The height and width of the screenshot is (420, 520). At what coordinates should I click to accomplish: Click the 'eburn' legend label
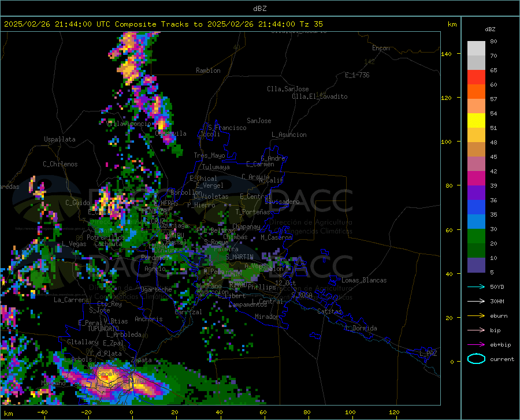[499, 316]
